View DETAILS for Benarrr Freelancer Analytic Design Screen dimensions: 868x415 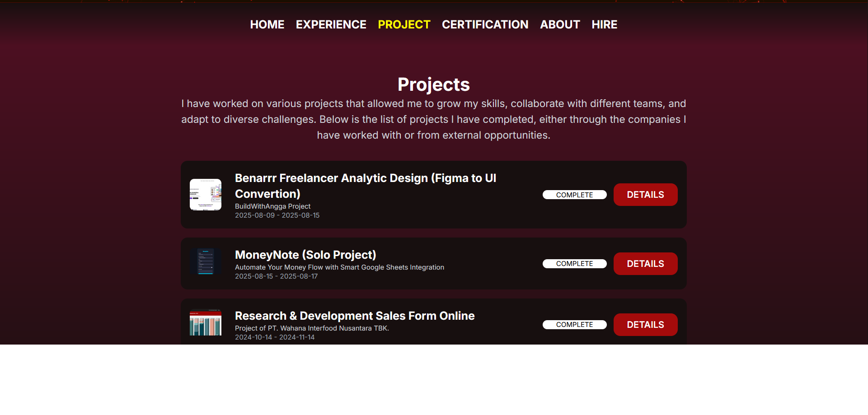click(645, 195)
